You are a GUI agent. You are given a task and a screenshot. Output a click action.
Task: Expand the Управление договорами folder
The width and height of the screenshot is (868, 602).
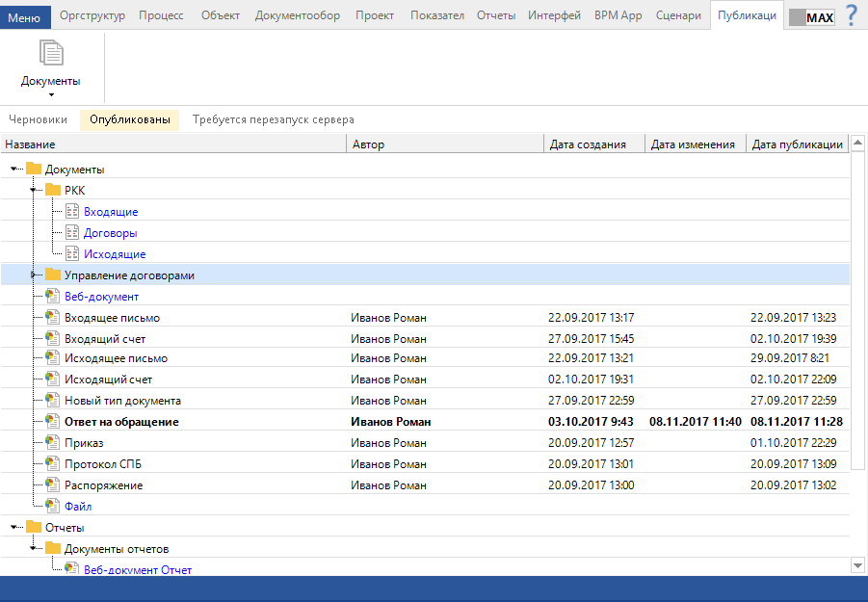pyautogui.click(x=34, y=275)
